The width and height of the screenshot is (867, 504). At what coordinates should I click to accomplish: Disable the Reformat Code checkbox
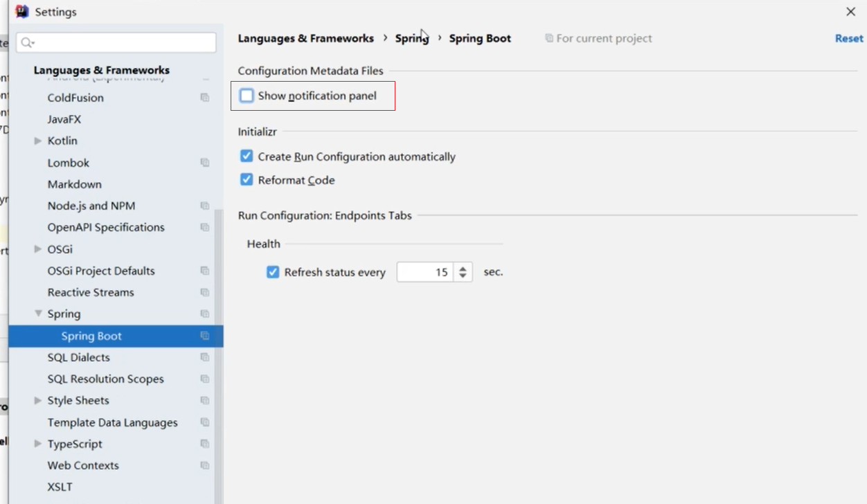tap(247, 180)
